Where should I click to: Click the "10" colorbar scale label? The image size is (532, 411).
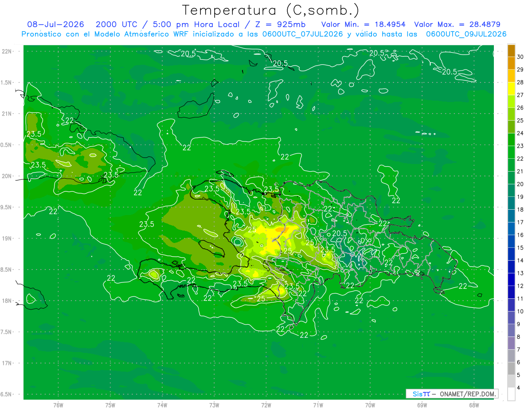pos(520,311)
